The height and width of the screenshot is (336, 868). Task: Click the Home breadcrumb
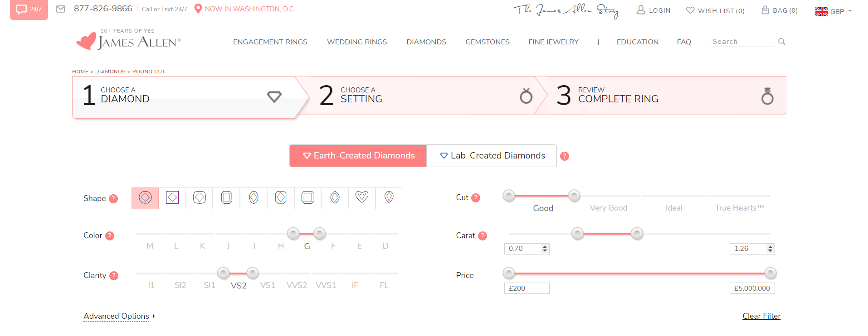click(80, 72)
